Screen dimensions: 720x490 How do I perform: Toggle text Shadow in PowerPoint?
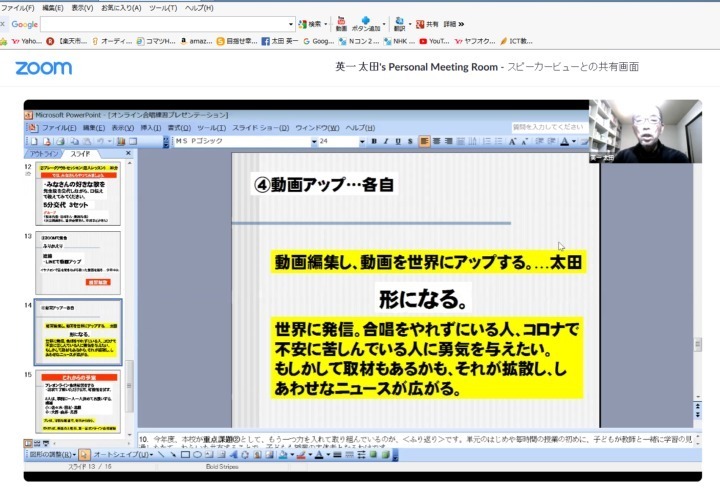pos(410,141)
